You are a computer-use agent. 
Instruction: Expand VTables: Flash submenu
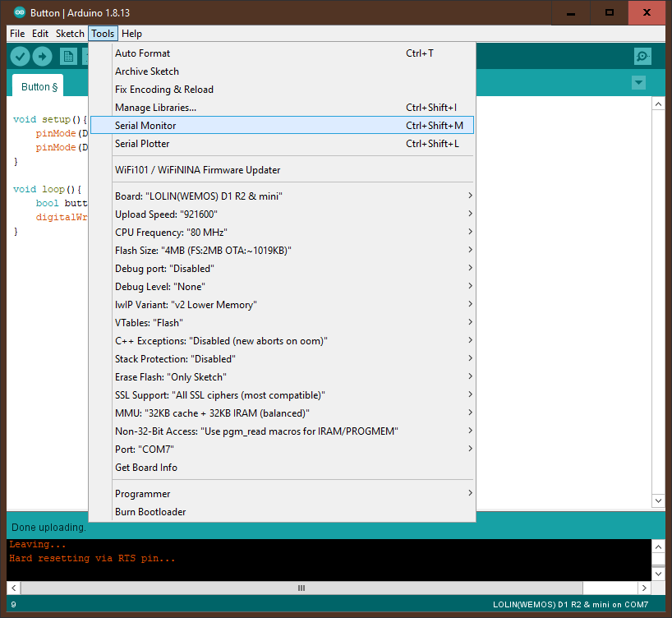coord(282,322)
